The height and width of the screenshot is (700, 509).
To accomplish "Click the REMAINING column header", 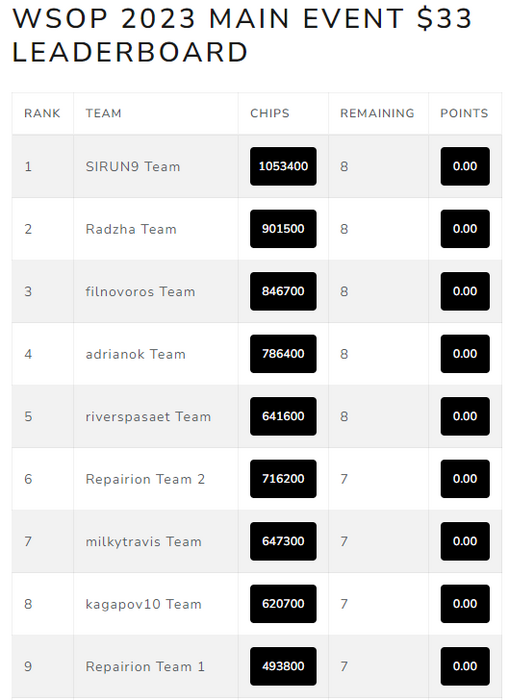I will pyautogui.click(x=377, y=113).
